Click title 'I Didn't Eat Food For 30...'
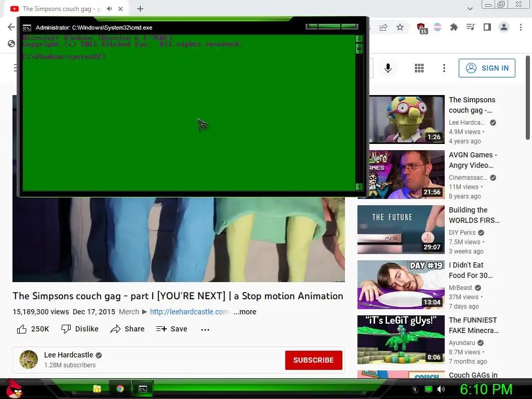Image resolution: width=532 pixels, height=399 pixels. point(471,270)
